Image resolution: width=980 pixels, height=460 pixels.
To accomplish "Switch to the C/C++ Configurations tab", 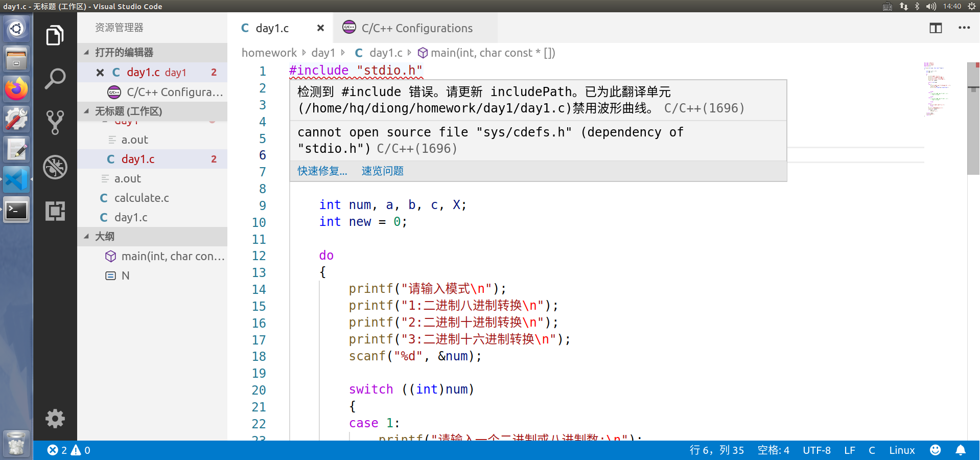I will [x=416, y=28].
